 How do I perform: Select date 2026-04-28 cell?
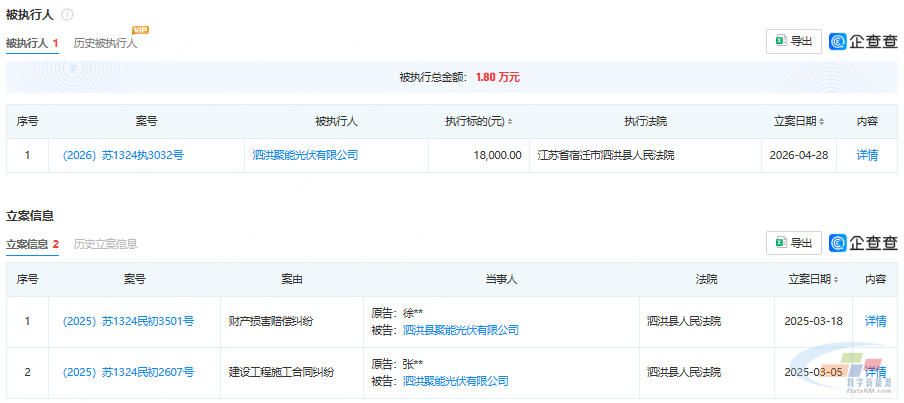point(798,155)
